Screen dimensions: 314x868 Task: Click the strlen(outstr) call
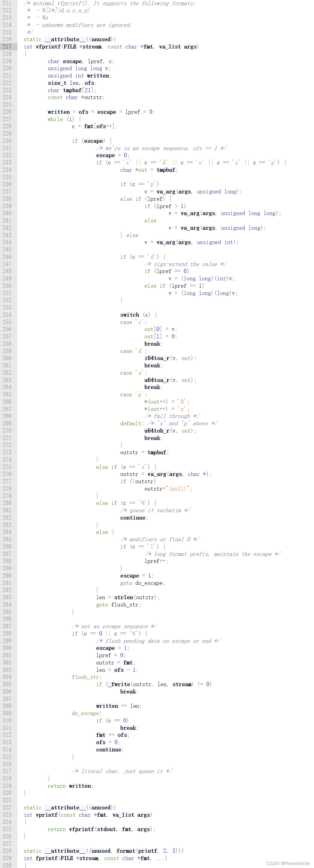pos(135,597)
